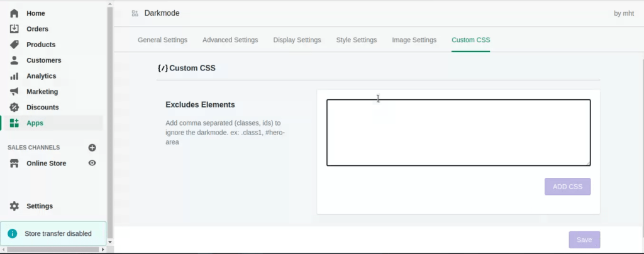Image resolution: width=644 pixels, height=254 pixels.
Task: Click the 'Add comma separated' help text
Action: [x=226, y=133]
